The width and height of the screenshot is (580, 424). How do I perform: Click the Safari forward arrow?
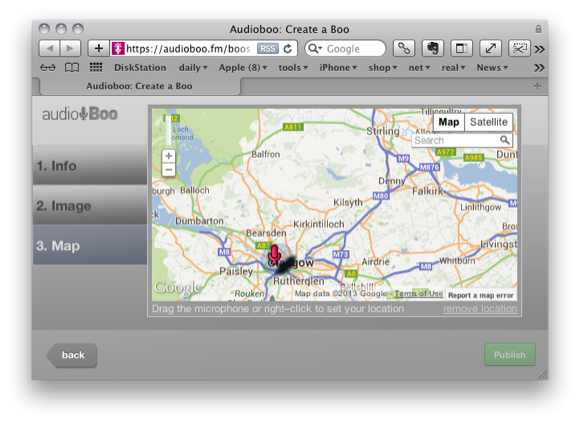(x=70, y=48)
